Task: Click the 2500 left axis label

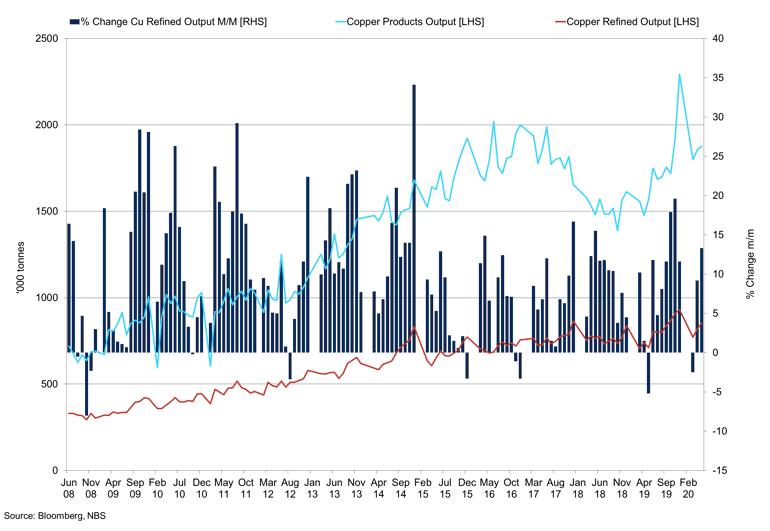Action: point(47,38)
